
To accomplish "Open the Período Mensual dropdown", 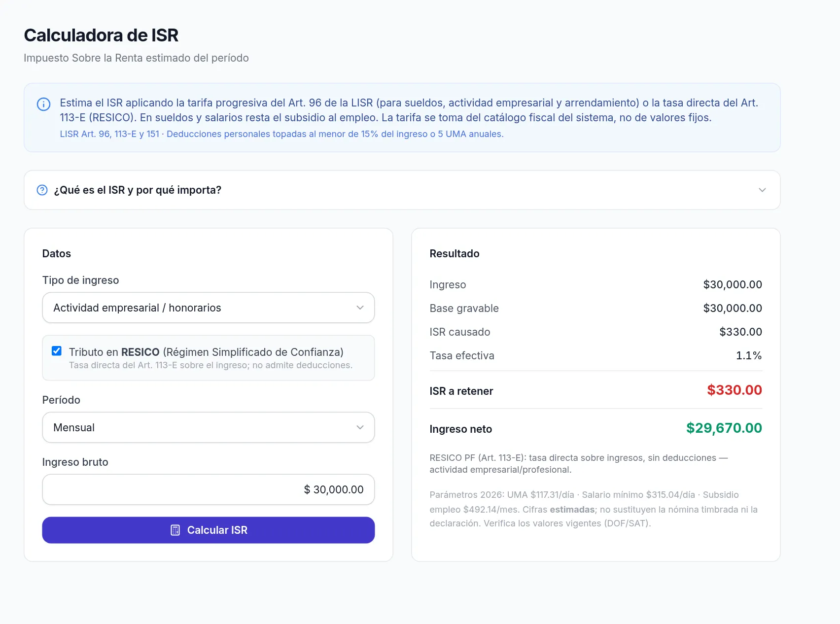I will (209, 427).
